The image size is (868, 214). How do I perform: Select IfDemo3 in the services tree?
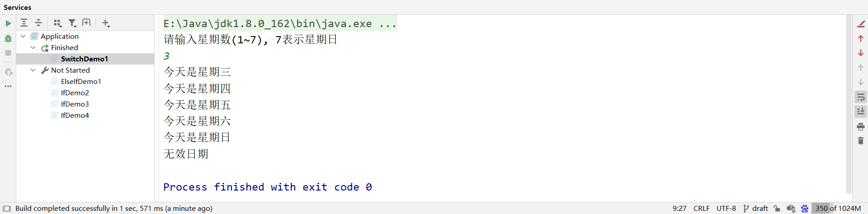click(75, 104)
